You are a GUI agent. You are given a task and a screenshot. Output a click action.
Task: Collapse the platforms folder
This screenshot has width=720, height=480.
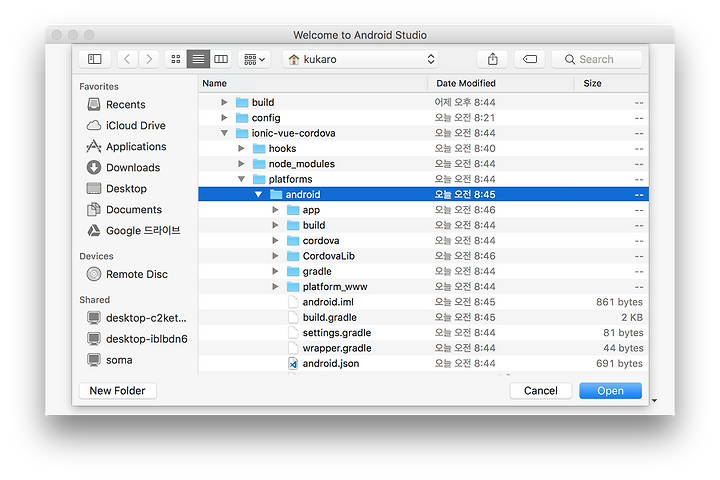pos(241,179)
